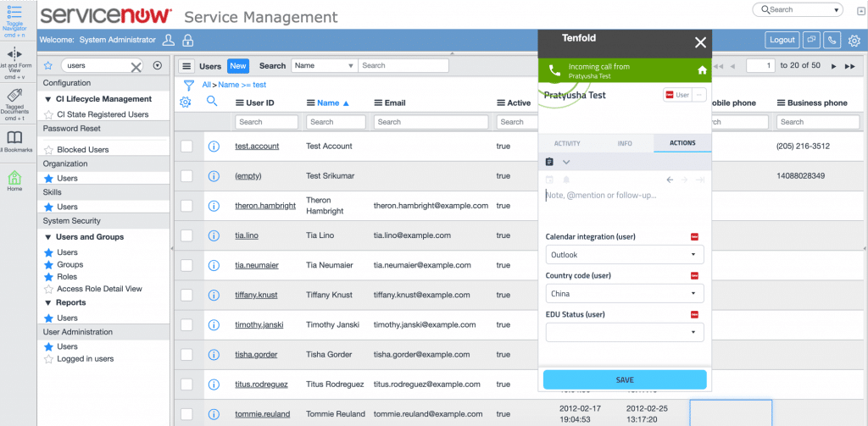Click the Tenfold home icon
The width and height of the screenshot is (868, 426).
(702, 70)
